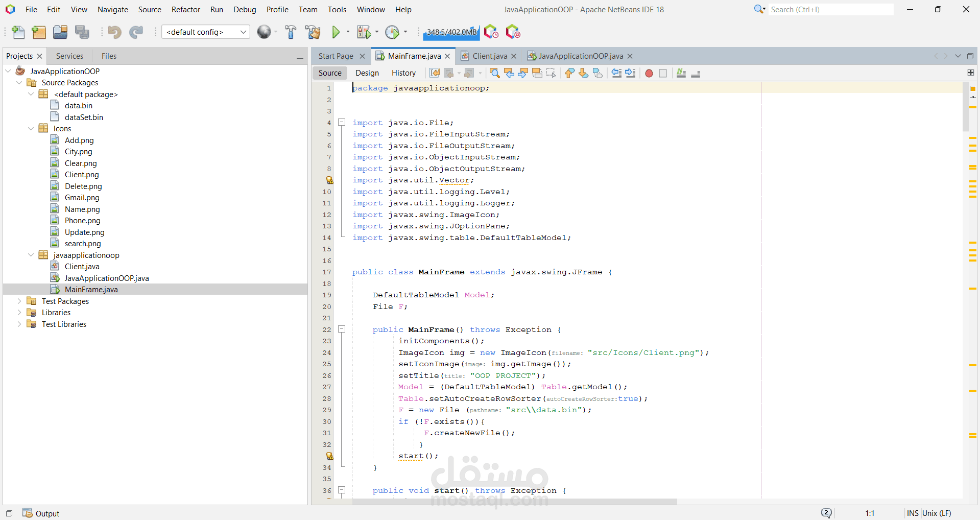Toggle Rectangular Selection in editor toolbar
Image resolution: width=980 pixels, height=520 pixels.
[551, 73]
